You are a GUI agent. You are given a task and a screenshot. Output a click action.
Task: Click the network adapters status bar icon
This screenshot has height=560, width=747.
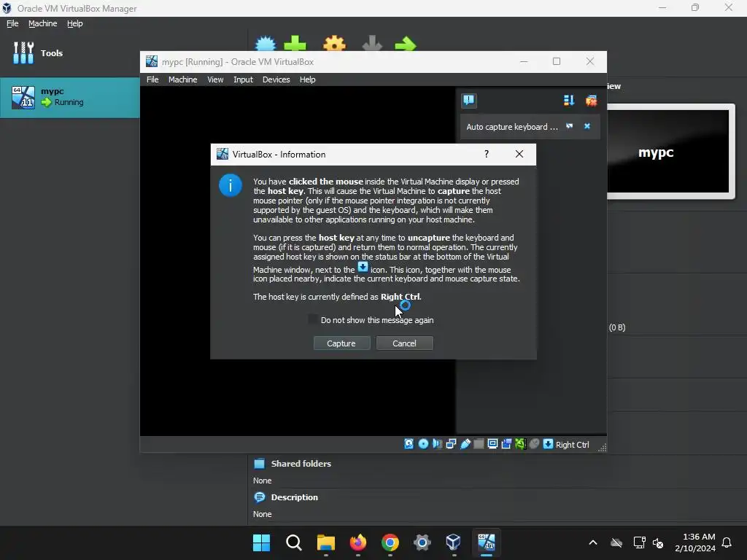451,444
